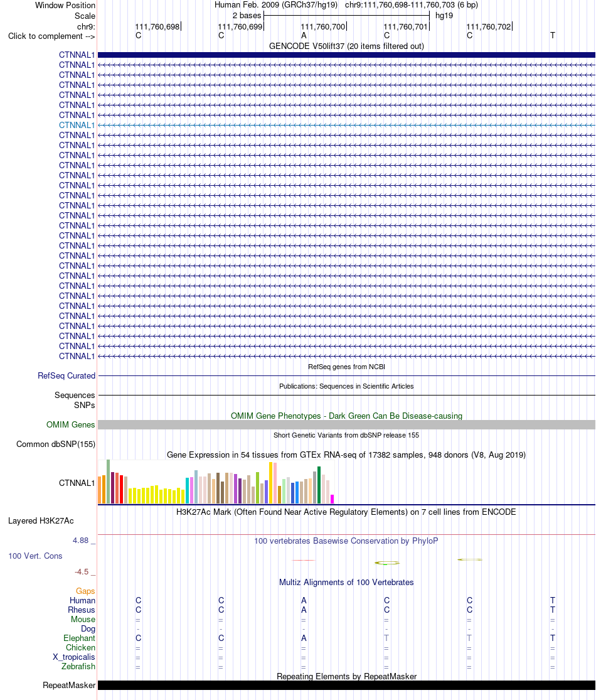Screen dimensions: 596x700
Task: Click the 4.88 PhyloP upper scale value
Action: 81,541
